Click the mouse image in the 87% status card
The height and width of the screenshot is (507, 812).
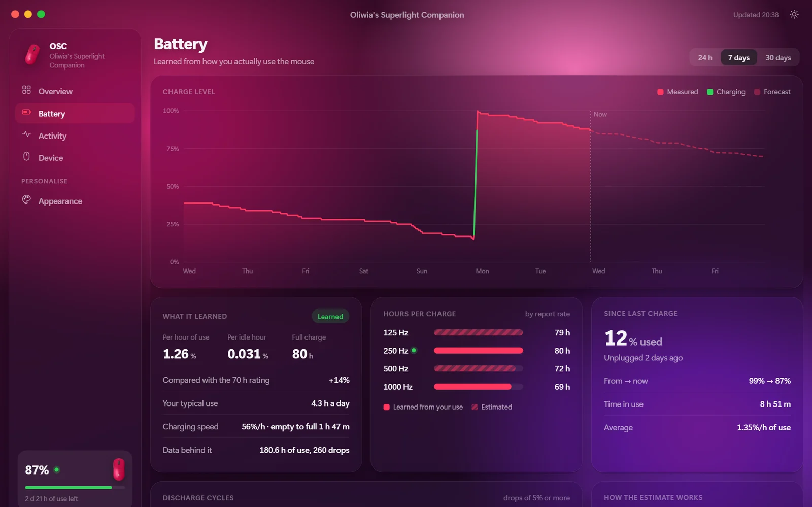pyautogui.click(x=119, y=469)
